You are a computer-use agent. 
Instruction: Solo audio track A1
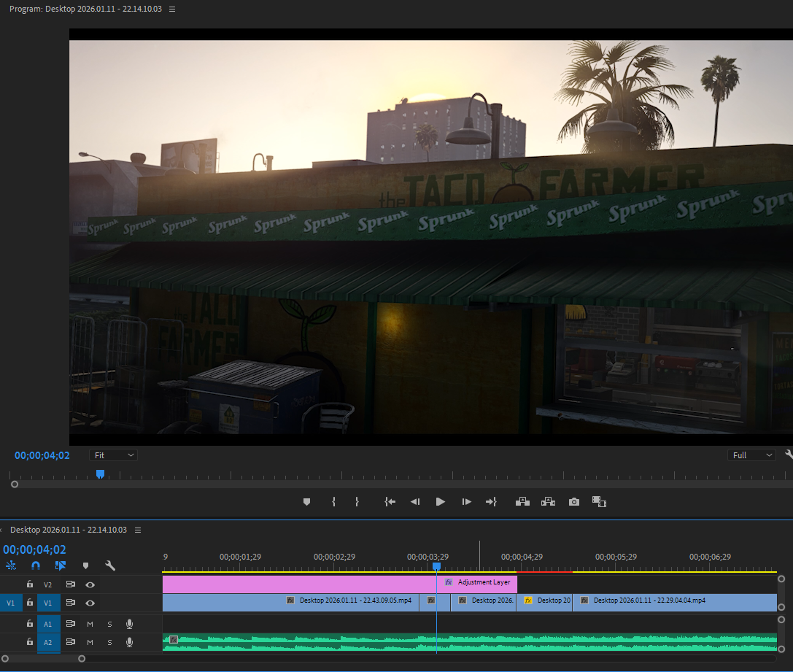tap(109, 624)
